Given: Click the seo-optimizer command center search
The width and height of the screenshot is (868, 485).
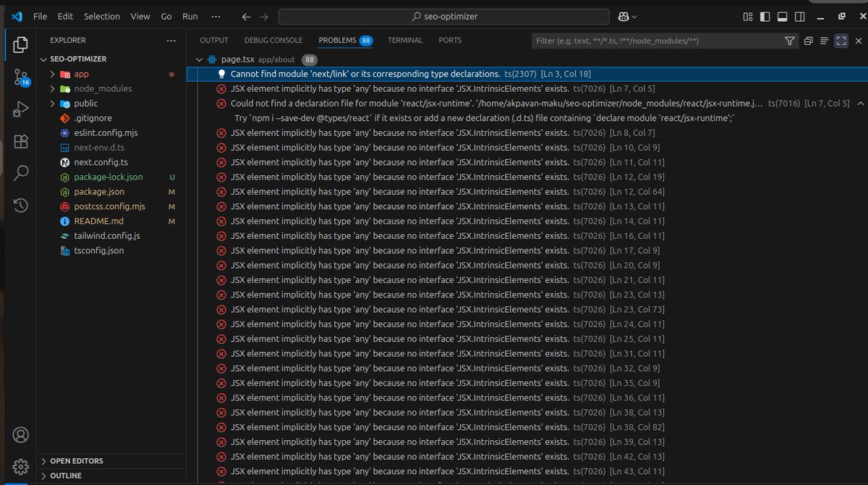Looking at the screenshot, I should (x=444, y=16).
